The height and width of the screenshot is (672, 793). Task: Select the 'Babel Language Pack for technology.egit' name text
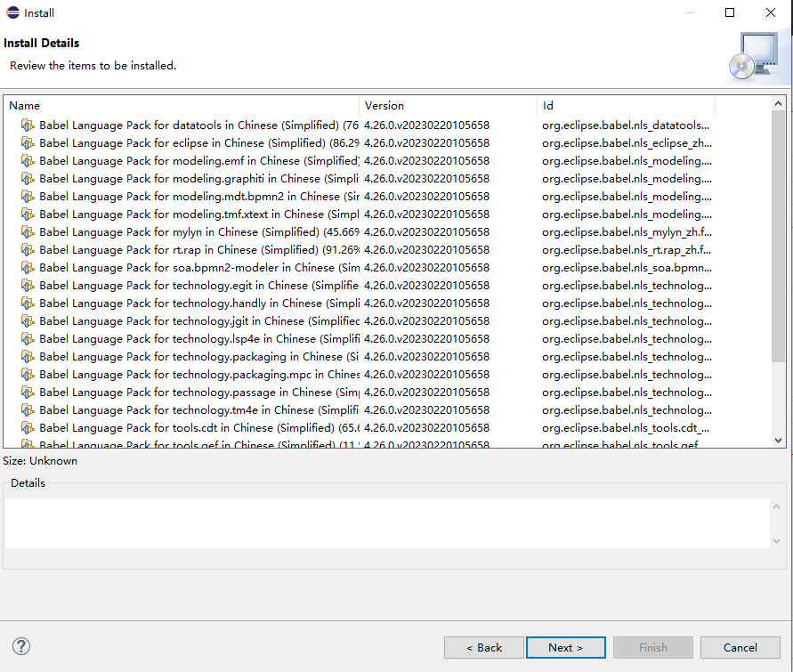[199, 285]
